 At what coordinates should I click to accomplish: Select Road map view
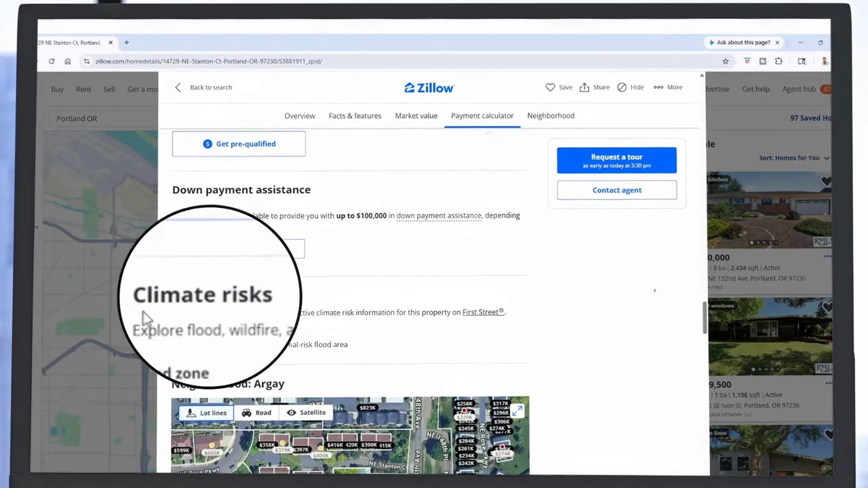click(256, 413)
